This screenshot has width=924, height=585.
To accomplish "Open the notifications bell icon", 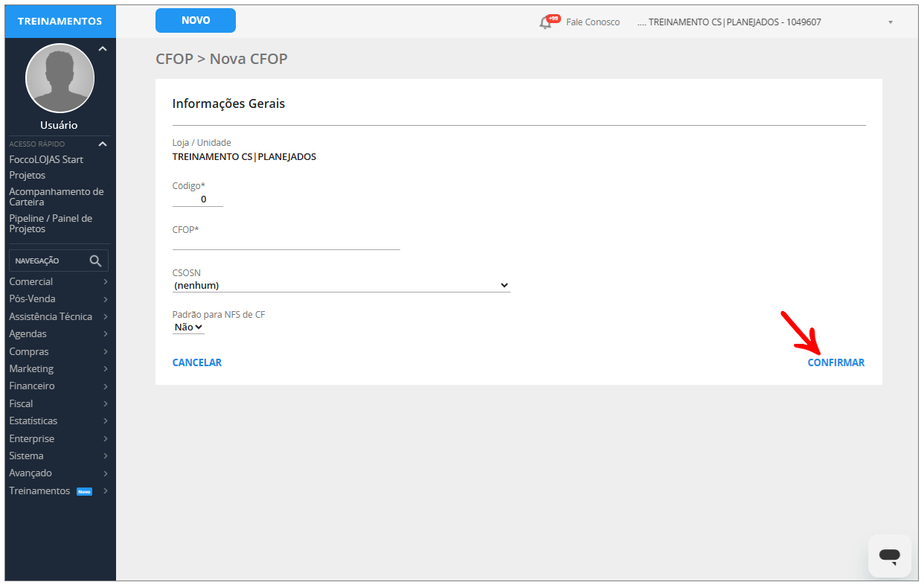I will point(546,22).
